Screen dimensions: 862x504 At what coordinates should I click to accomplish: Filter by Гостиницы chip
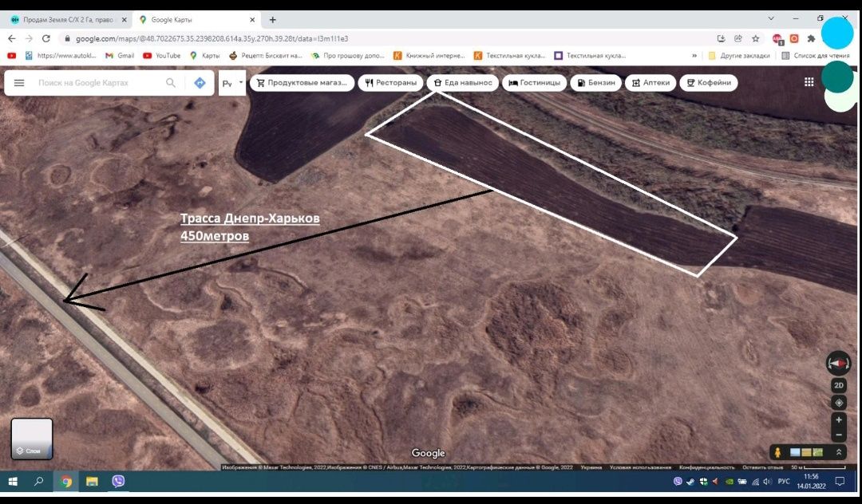click(x=534, y=83)
